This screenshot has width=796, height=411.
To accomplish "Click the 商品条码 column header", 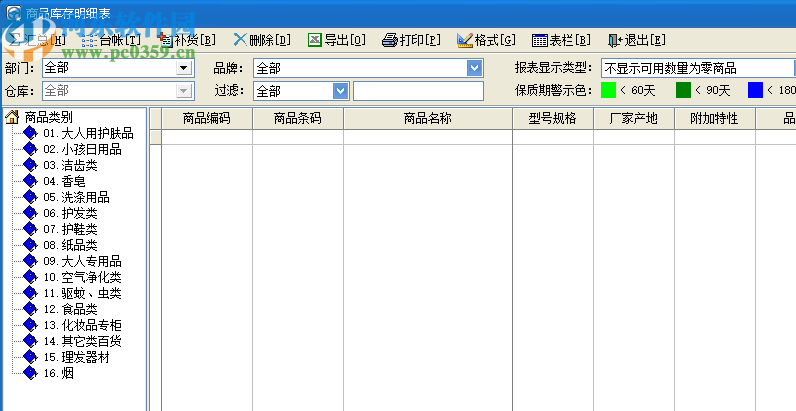I will [x=298, y=119].
